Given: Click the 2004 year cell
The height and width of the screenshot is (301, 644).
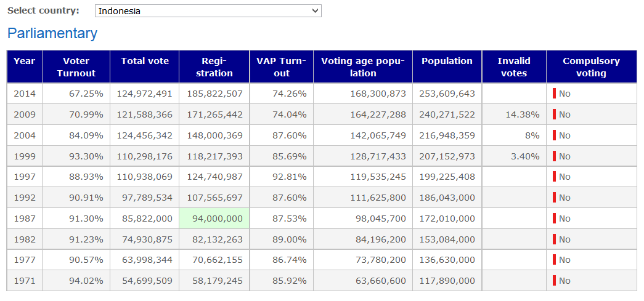Looking at the screenshot, I should point(25,135).
